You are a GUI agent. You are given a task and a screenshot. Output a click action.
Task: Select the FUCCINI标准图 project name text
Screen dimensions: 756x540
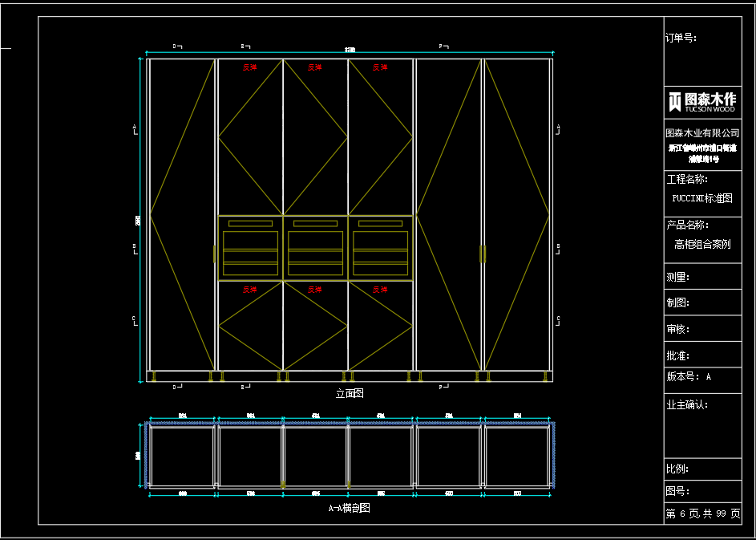(702, 199)
